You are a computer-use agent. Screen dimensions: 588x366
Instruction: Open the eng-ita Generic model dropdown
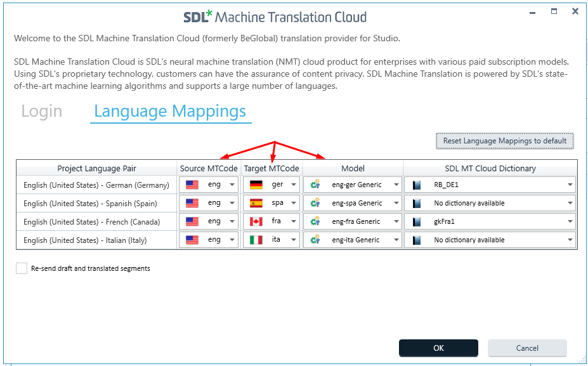tap(396, 240)
